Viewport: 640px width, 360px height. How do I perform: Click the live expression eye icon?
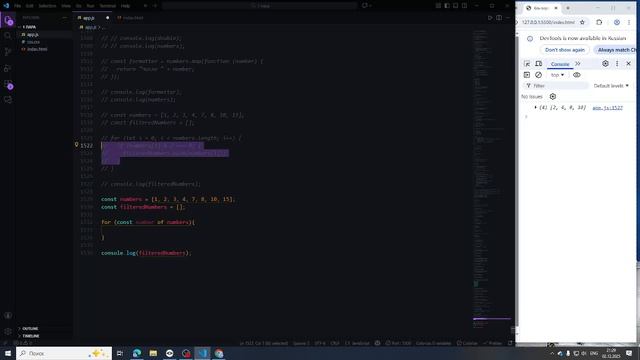577,75
